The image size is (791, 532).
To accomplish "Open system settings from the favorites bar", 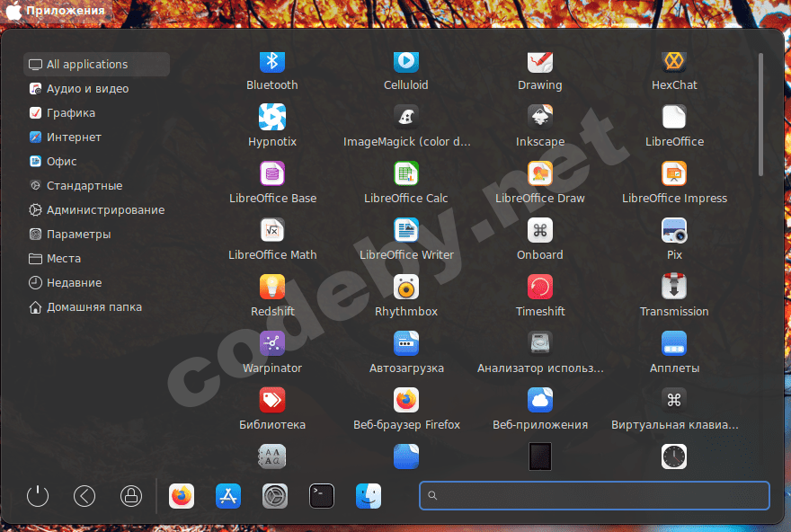I will [x=274, y=495].
